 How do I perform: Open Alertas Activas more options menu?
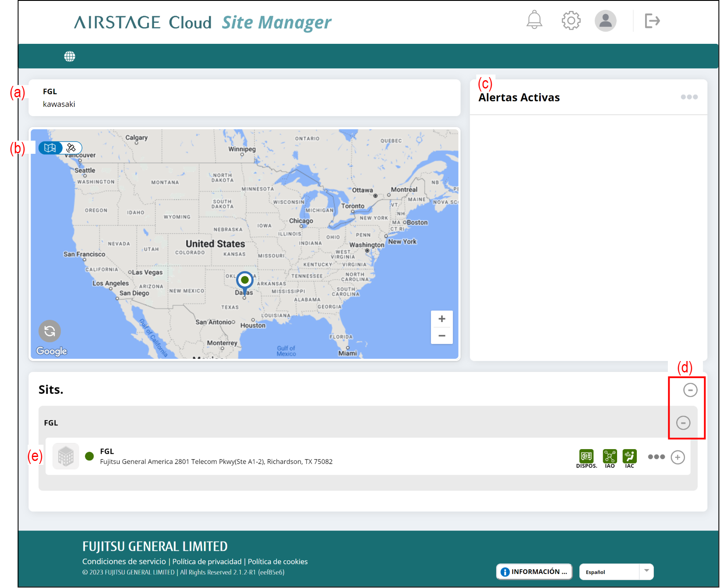pos(689,97)
